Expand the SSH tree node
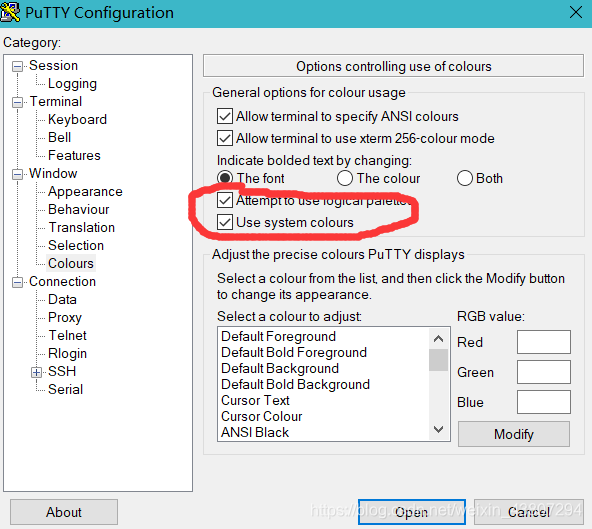Image resolution: width=592 pixels, height=529 pixels. point(36,372)
